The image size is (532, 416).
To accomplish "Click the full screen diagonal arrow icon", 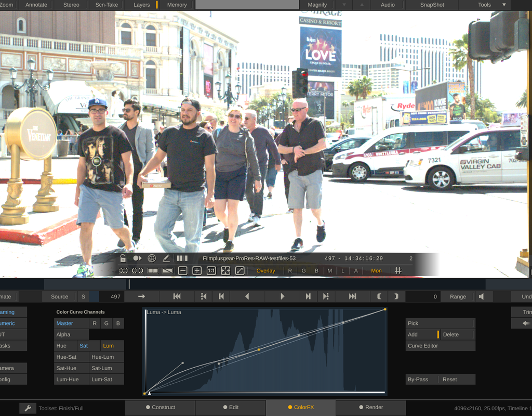I will pos(240,270).
